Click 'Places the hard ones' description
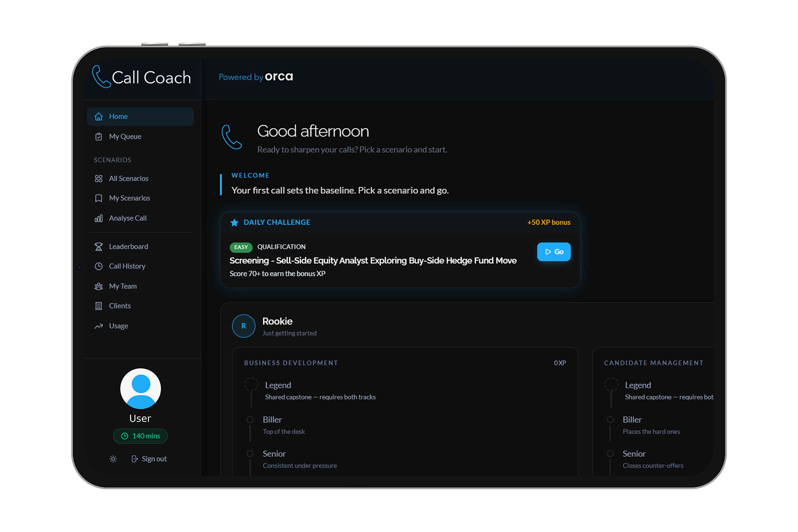 pos(651,432)
